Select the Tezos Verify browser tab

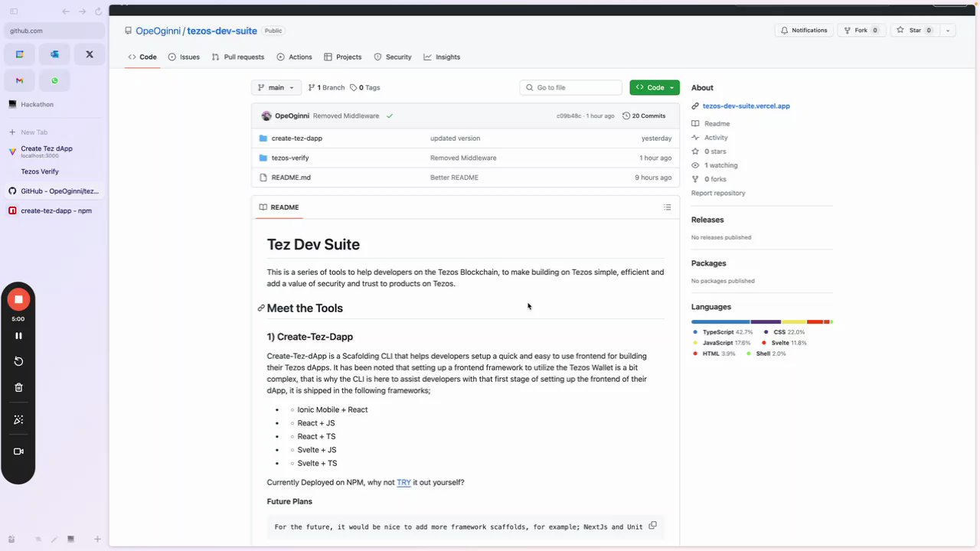(54, 171)
